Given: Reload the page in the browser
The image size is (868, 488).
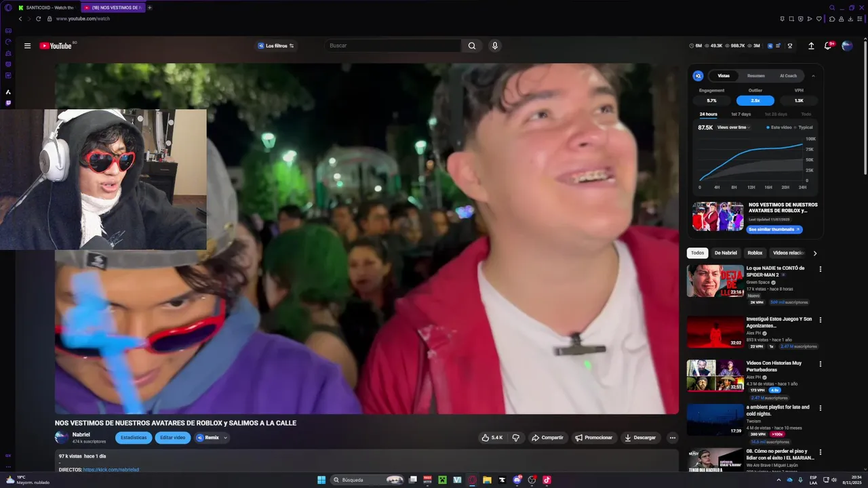Looking at the screenshot, I should [38, 19].
